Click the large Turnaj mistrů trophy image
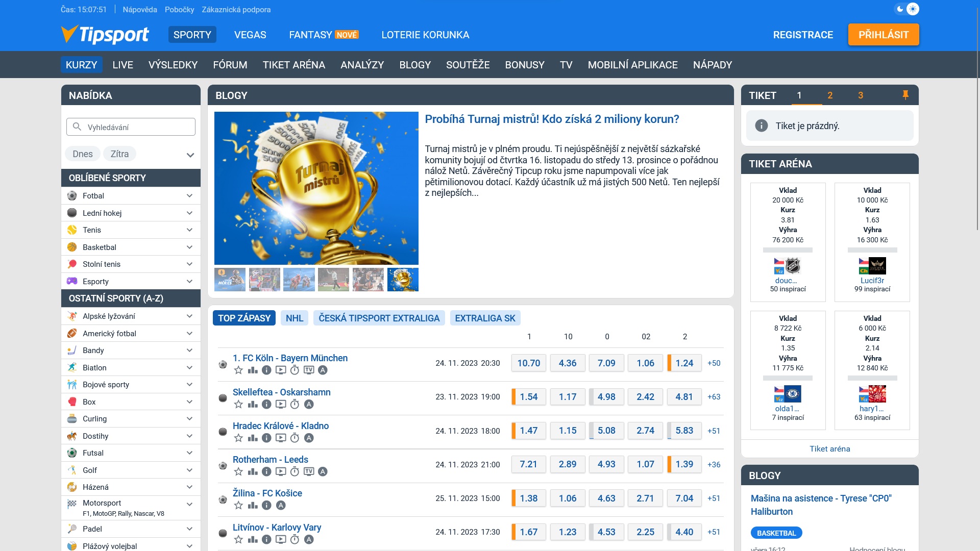The width and height of the screenshot is (980, 551). click(x=316, y=188)
